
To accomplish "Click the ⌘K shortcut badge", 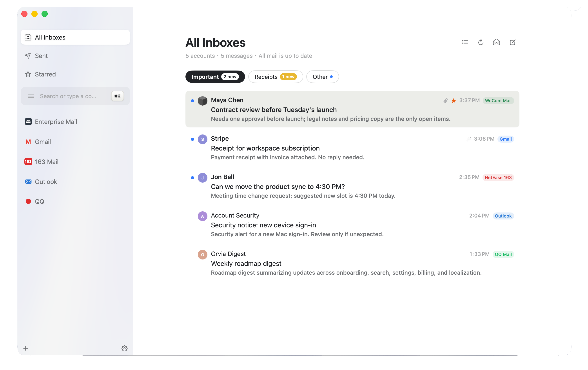I will coord(118,96).
